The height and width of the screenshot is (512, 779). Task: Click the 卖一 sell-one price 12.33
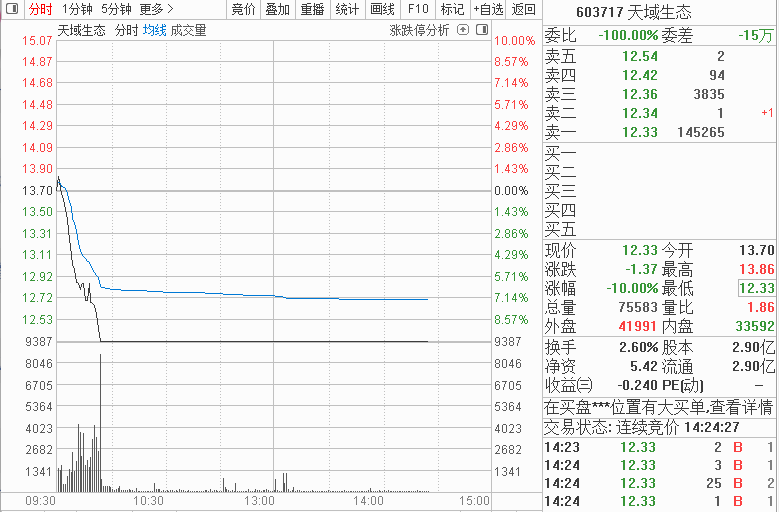[640, 132]
